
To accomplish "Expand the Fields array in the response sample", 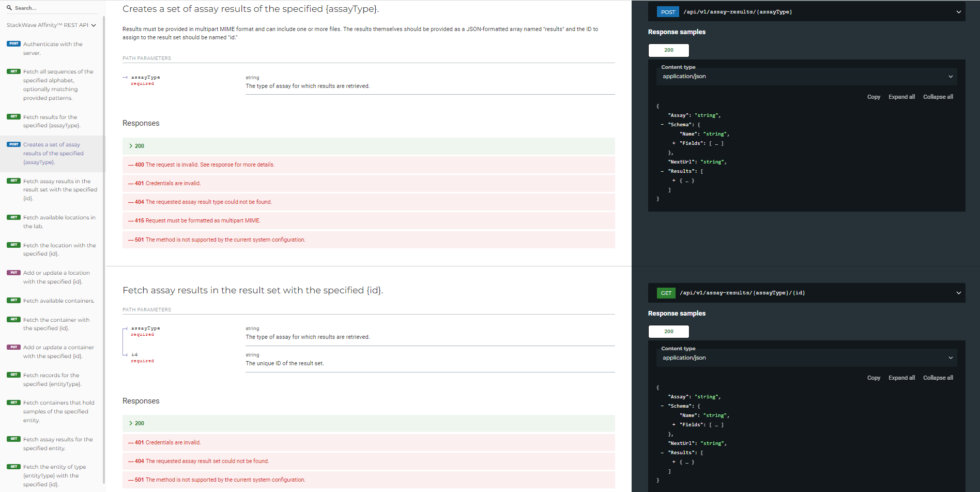I will (x=675, y=143).
